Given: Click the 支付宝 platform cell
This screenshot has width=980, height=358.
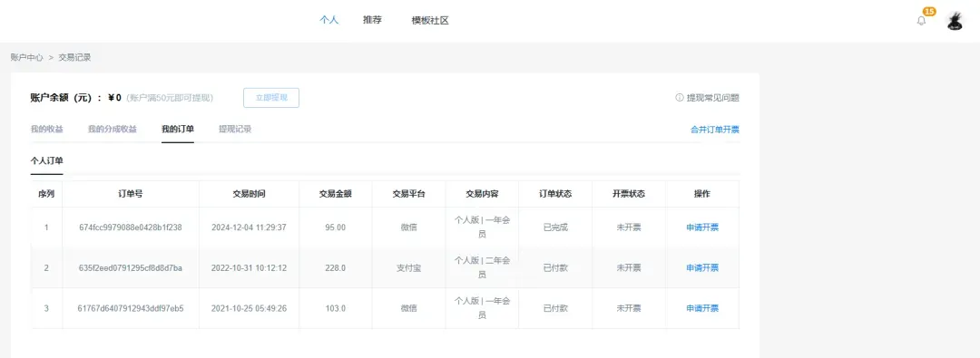Looking at the screenshot, I should pos(408,267).
